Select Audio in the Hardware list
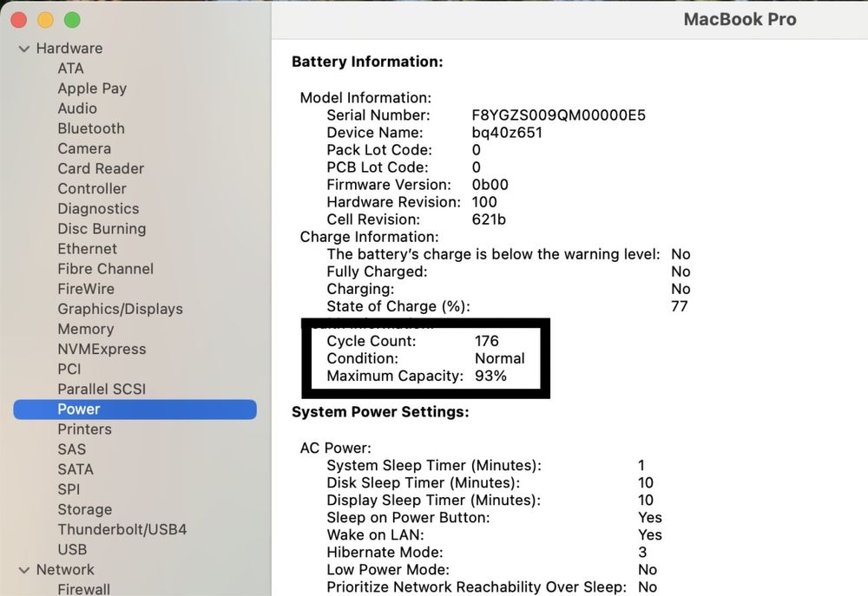Image resolution: width=868 pixels, height=596 pixels. (77, 108)
